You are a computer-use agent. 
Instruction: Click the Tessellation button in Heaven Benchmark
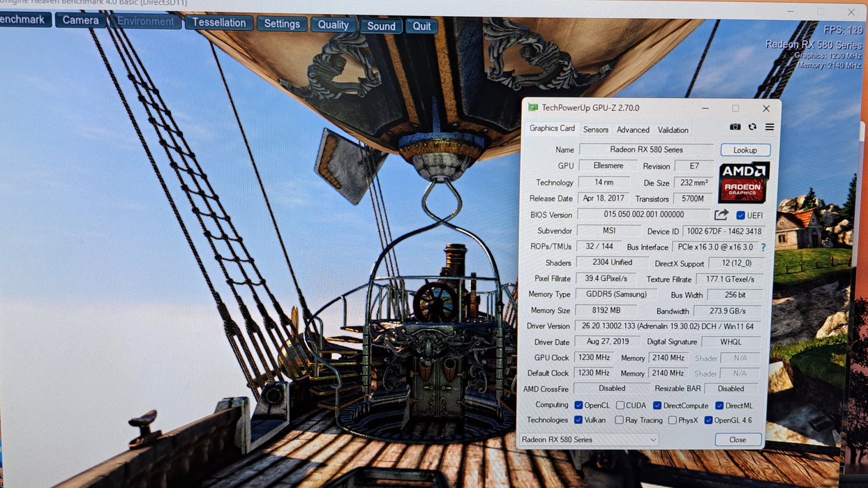219,22
